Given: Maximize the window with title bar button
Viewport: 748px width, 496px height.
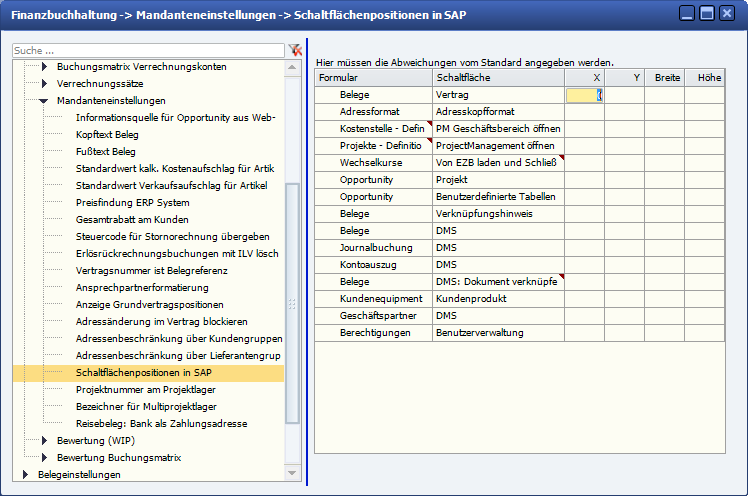Looking at the screenshot, I should coord(706,14).
